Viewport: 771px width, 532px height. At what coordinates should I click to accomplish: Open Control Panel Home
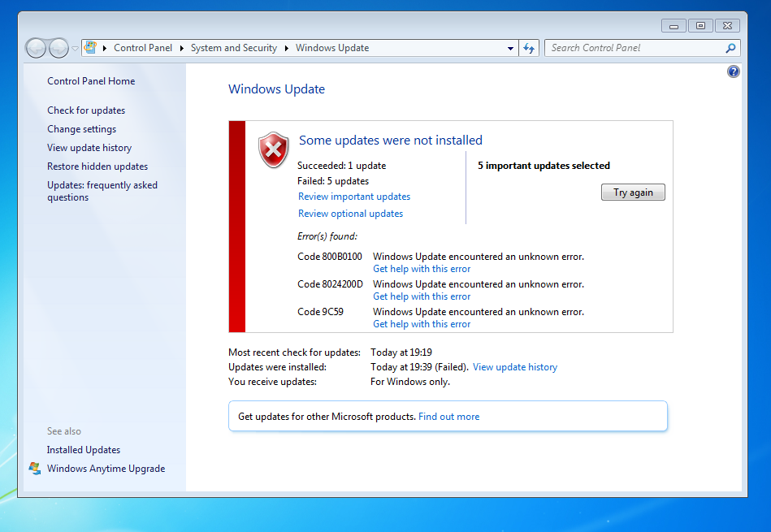pos(91,81)
